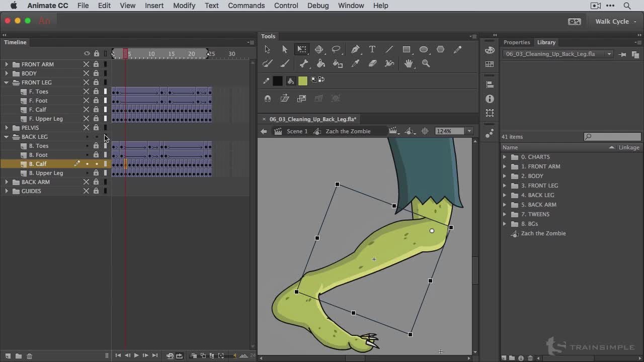Select the Zoom magnifier tool

(x=426, y=63)
